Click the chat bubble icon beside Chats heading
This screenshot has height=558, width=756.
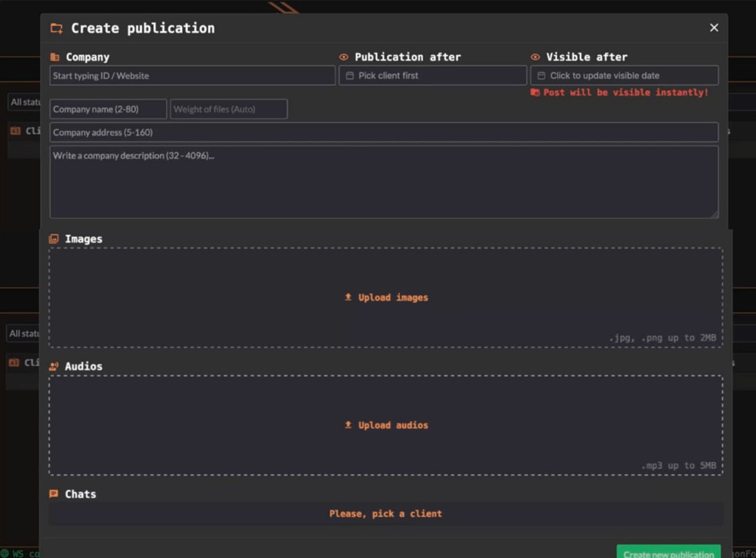coord(54,494)
